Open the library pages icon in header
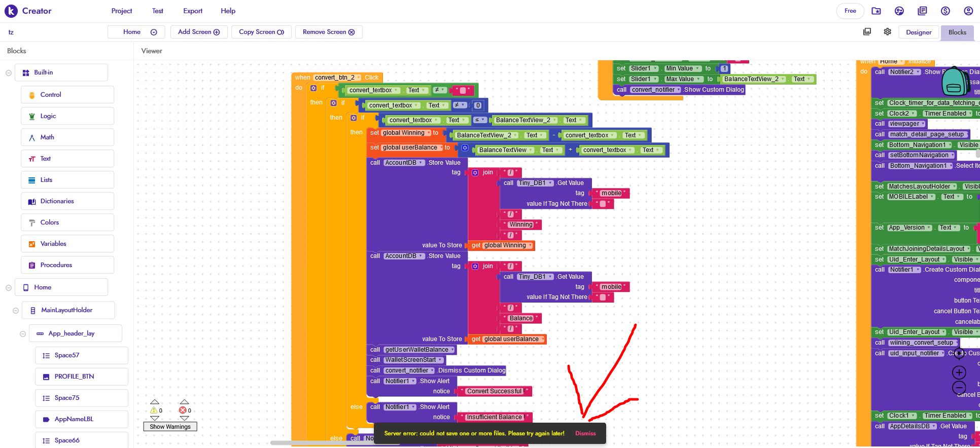Screen dimensions: 980x448 tap(922, 11)
